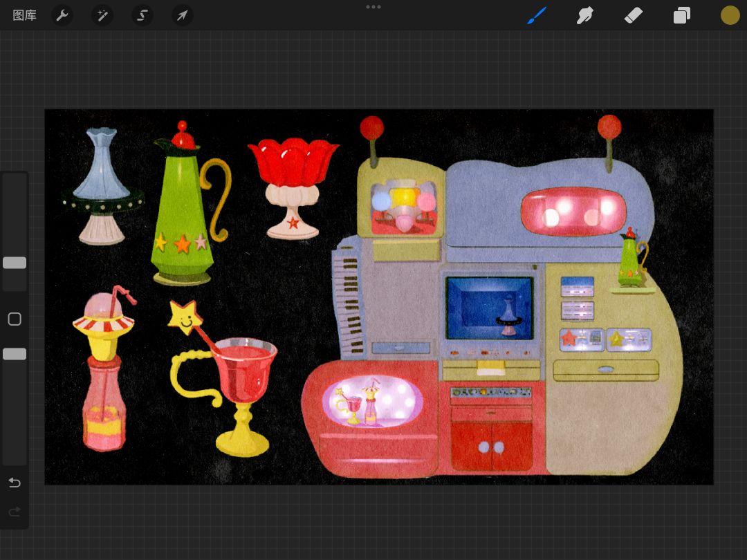Open the Layers panel
The width and height of the screenshot is (747, 560).
point(682,15)
